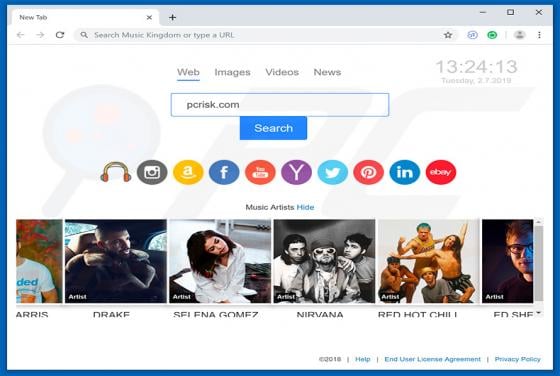560x376 pixels.
Task: Open the Pinterest shortcut icon
Action: click(x=369, y=172)
